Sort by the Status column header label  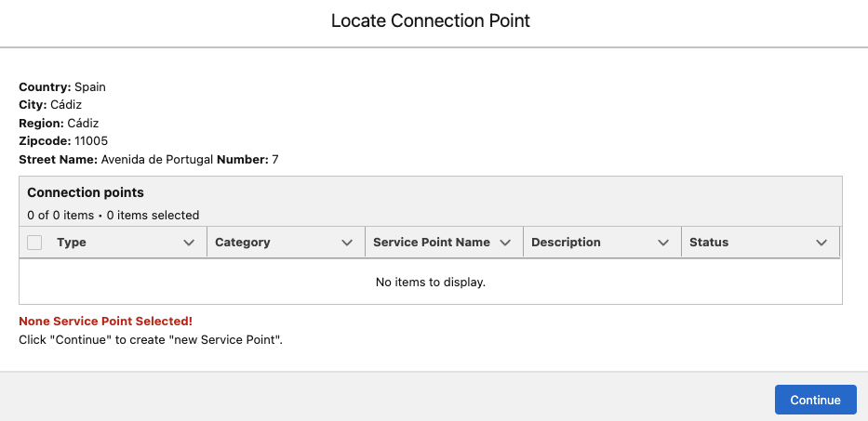(709, 243)
